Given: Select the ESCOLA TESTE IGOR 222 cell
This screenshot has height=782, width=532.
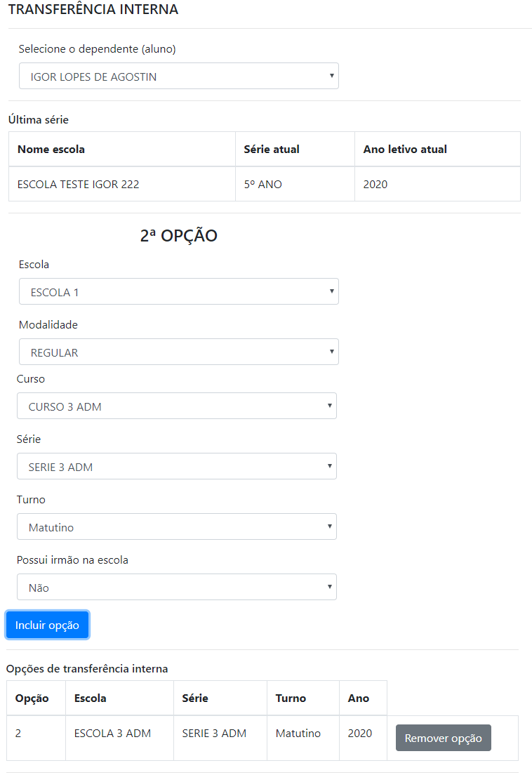Looking at the screenshot, I should 78,185.
